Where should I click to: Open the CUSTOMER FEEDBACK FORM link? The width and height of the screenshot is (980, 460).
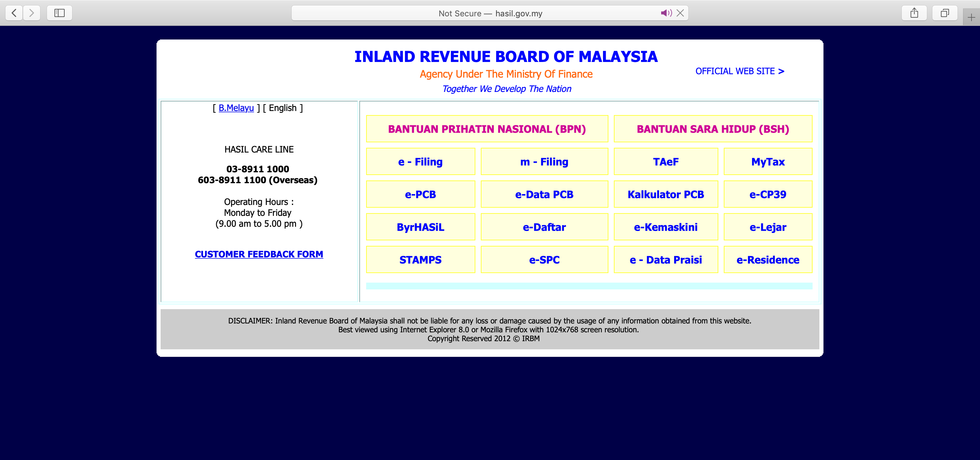tap(259, 254)
